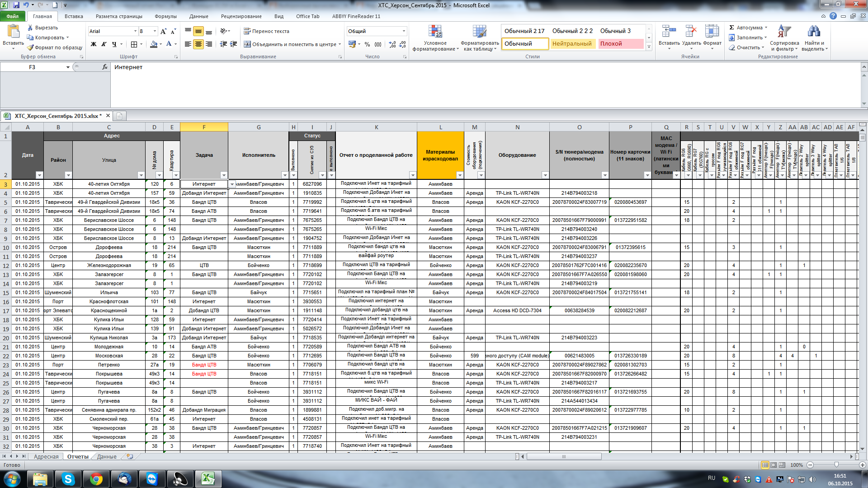Switch to the Разметка страницы tab
The image size is (868, 488).
coord(119,16)
